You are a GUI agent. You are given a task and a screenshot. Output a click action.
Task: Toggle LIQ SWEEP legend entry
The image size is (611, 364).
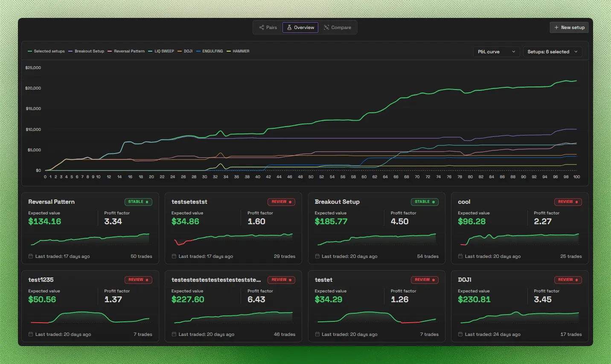[x=161, y=51]
